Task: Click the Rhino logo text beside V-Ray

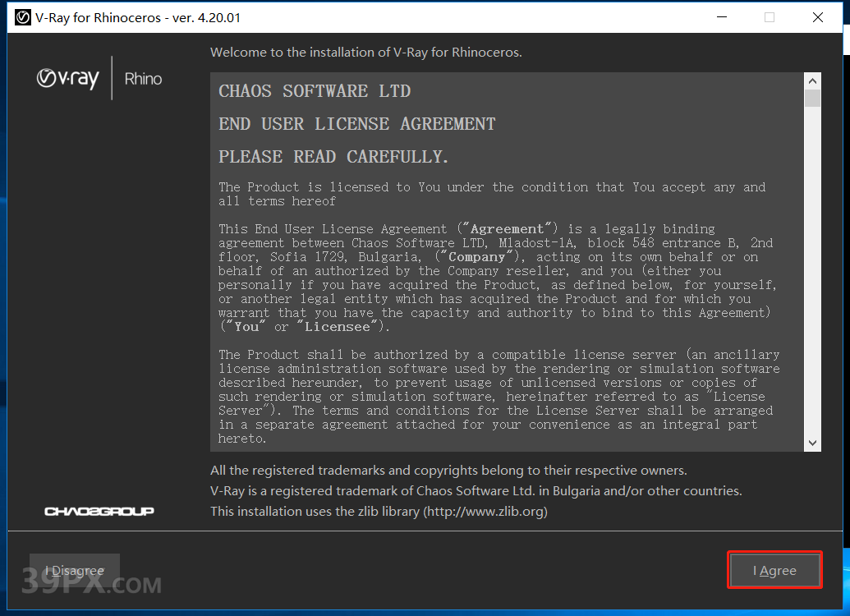Action: [143, 79]
